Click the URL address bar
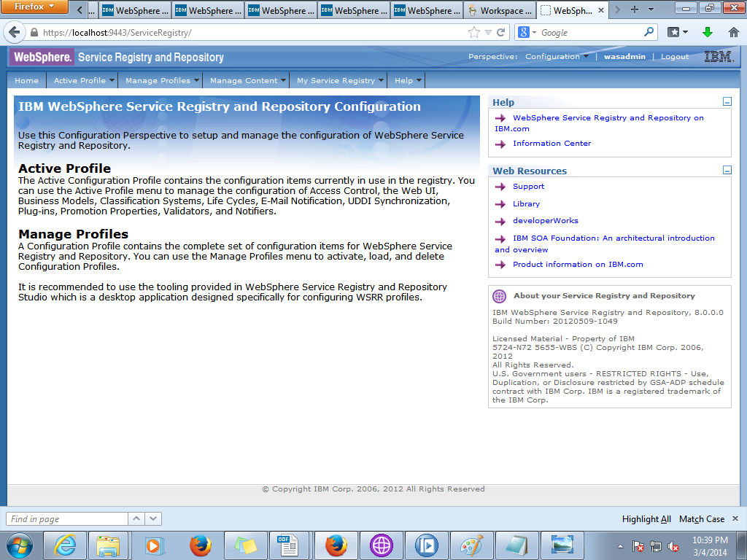747x560 pixels. [252, 32]
